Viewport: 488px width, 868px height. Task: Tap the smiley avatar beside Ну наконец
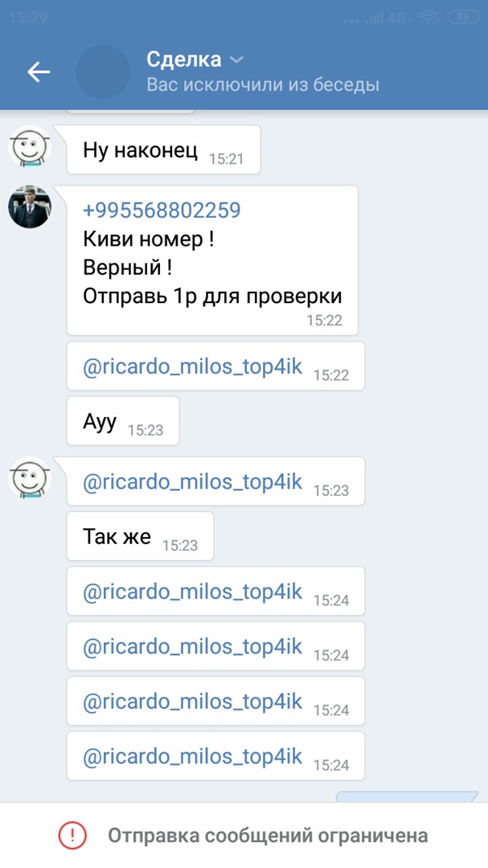click(x=30, y=146)
